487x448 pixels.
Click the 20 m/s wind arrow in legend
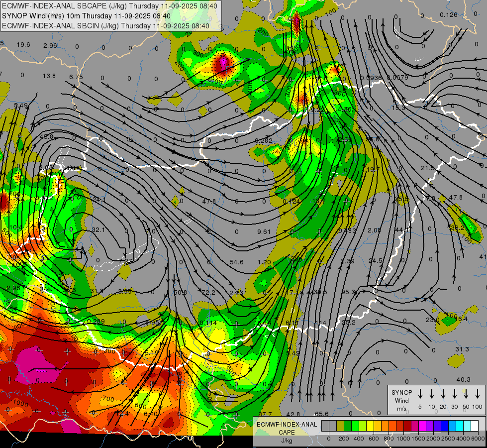(x=443, y=394)
